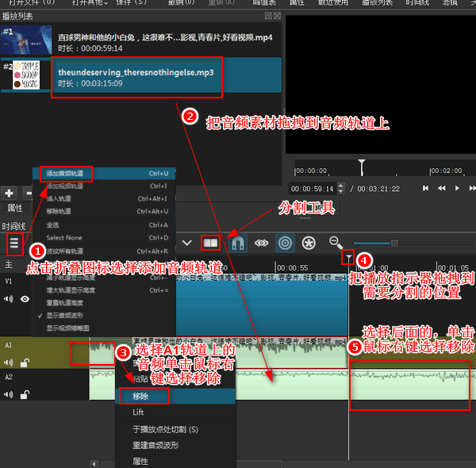Viewport: 476px width, 468px height.
Task: Choose 重置轨道高度 menu entry
Action: point(104,303)
